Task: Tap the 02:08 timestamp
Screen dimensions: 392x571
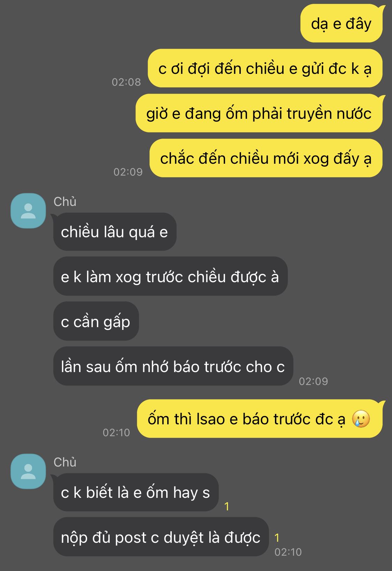Action: click(126, 82)
